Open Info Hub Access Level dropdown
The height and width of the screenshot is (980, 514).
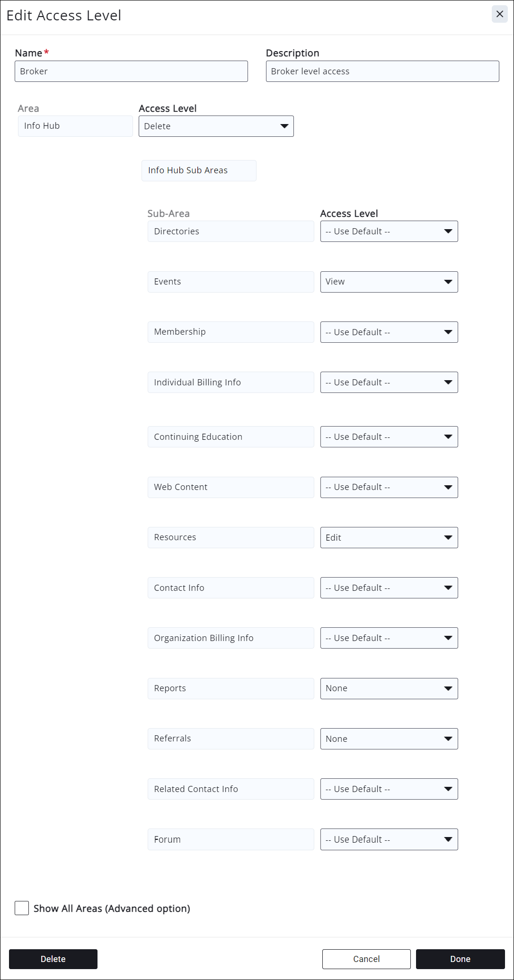pyautogui.click(x=216, y=126)
